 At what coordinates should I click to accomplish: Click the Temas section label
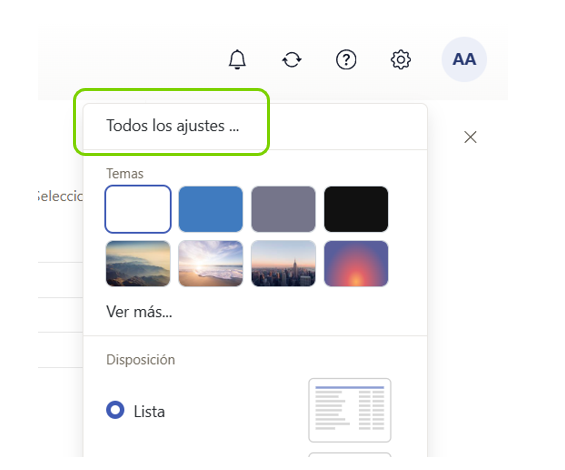click(x=125, y=173)
